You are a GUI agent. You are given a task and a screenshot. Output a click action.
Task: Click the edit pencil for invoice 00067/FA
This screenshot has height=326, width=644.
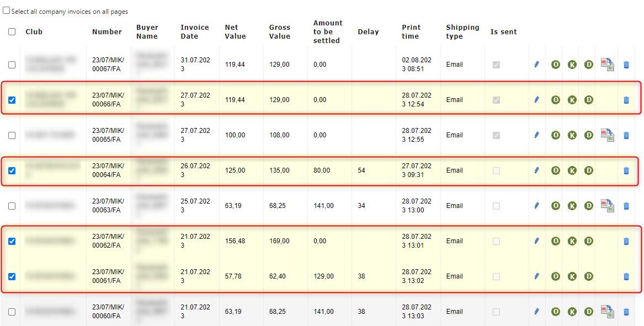536,65
